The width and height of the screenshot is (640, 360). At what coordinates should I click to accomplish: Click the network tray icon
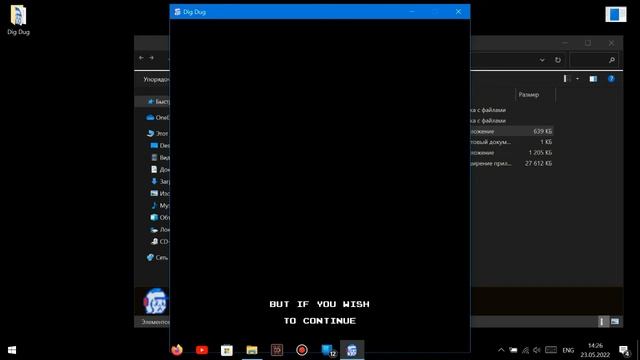(525, 350)
